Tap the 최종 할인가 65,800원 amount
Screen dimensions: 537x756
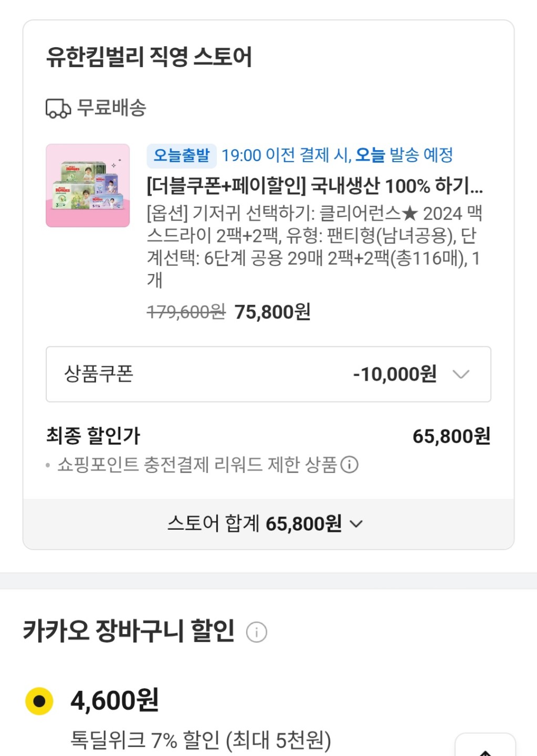(451, 436)
